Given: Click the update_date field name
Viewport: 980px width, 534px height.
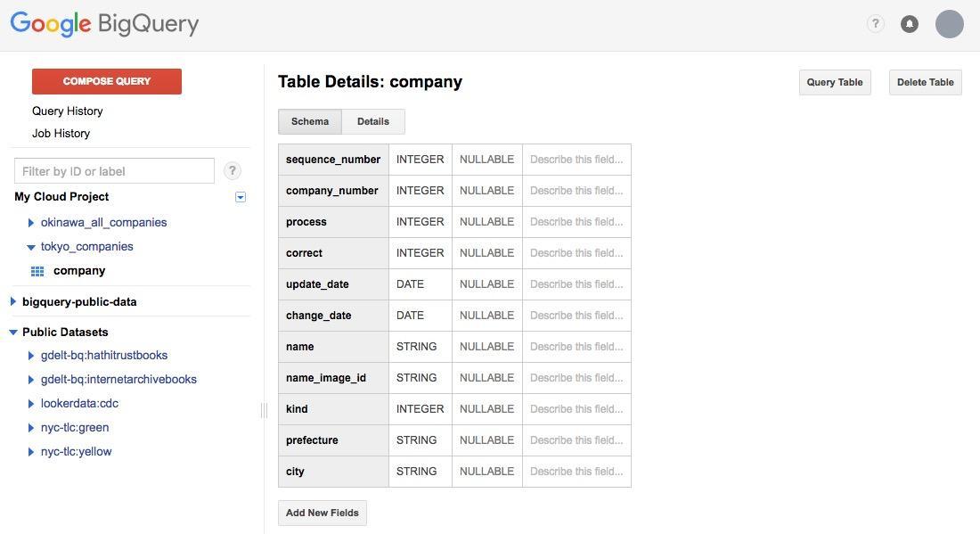Looking at the screenshot, I should (317, 284).
